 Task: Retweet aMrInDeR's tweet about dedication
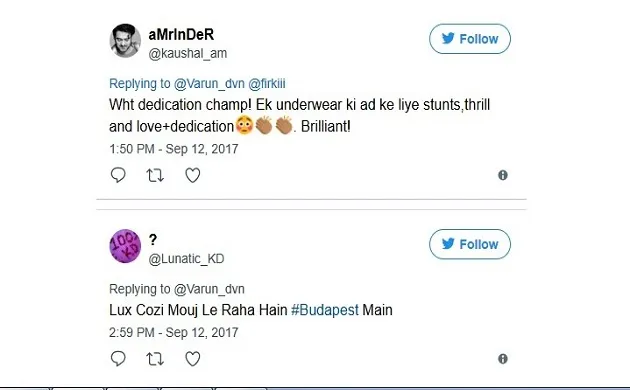click(155, 176)
